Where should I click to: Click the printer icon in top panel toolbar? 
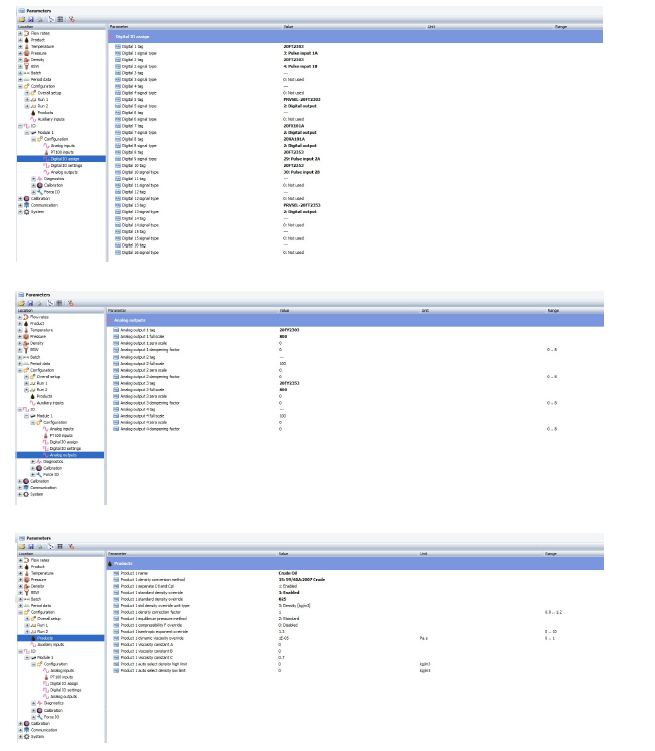pos(40,19)
